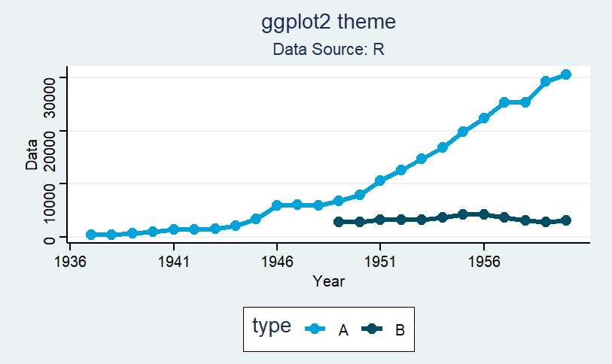
Task: Click the type A legend marker
Action: tap(315, 329)
